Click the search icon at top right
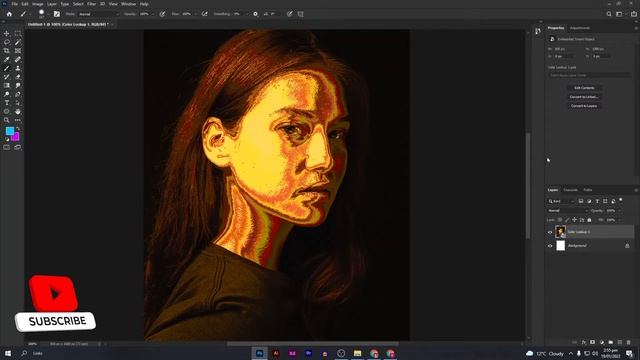 tap(609, 14)
